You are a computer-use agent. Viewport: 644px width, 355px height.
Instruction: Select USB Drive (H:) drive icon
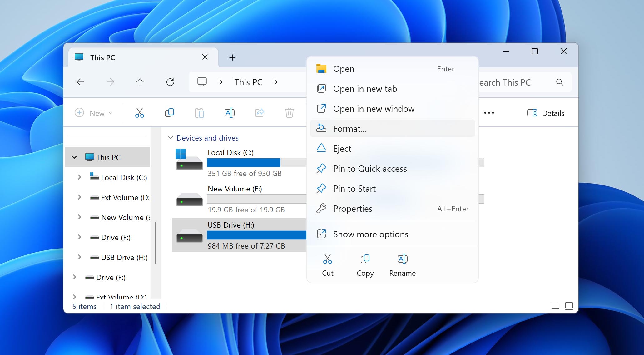(189, 236)
